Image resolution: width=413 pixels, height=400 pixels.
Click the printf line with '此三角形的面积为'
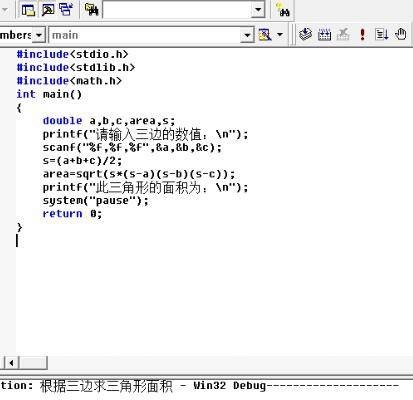[x=145, y=188]
